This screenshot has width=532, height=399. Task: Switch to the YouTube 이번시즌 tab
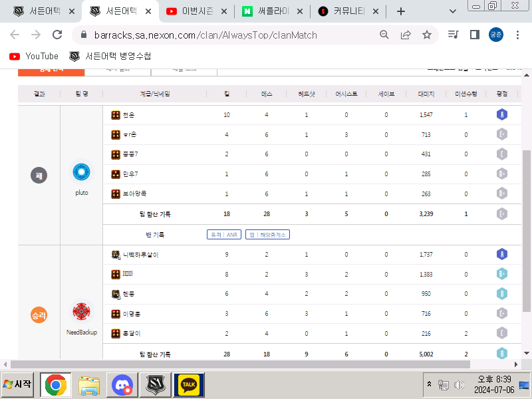click(x=198, y=11)
